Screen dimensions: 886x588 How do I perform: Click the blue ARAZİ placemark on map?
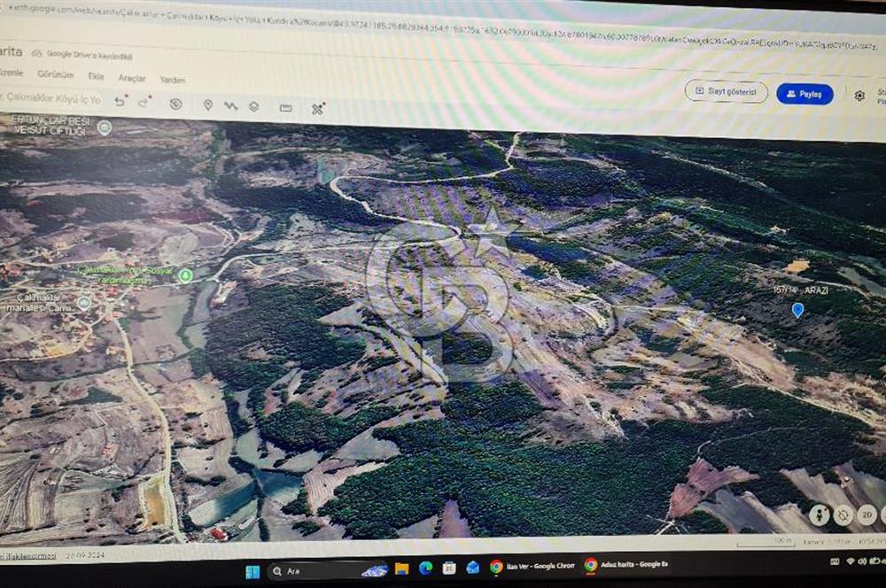tap(797, 309)
